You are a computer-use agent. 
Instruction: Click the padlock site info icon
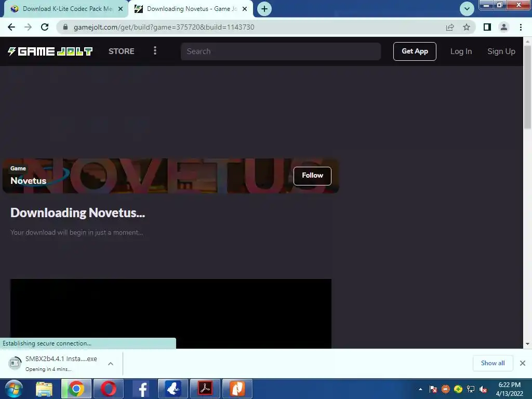[65, 27]
